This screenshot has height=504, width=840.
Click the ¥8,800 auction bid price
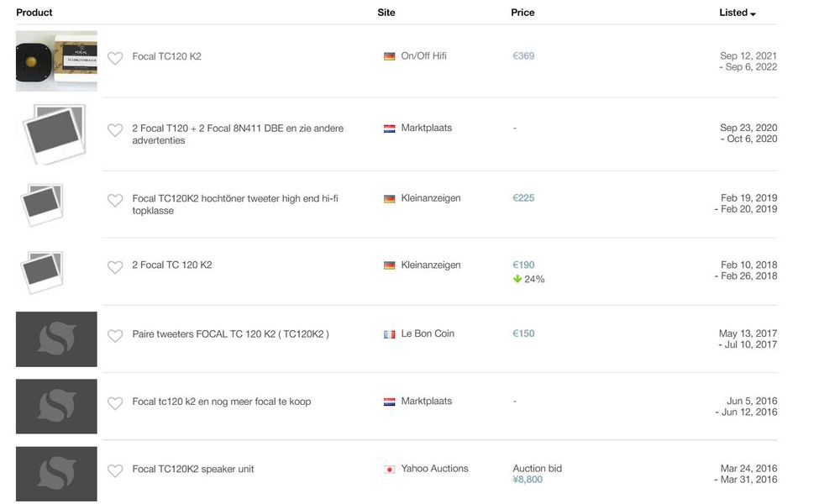(x=528, y=480)
